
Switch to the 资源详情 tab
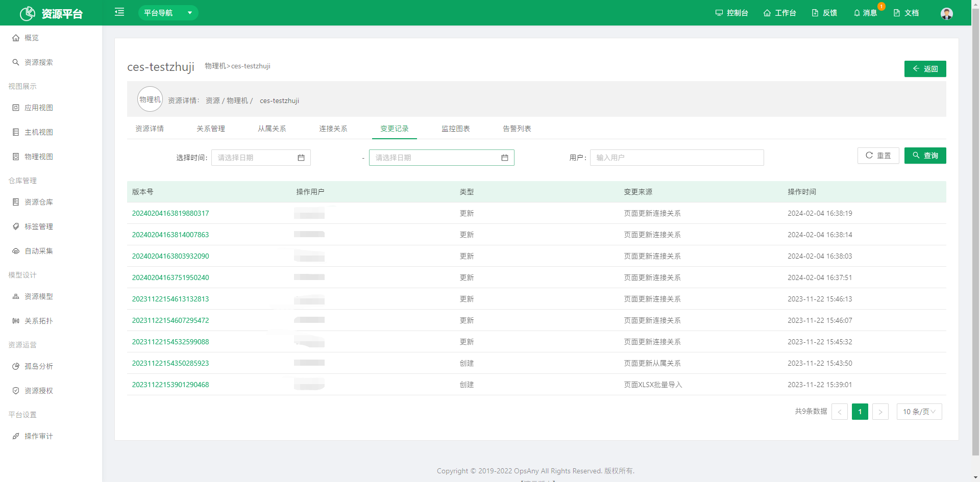[150, 129]
